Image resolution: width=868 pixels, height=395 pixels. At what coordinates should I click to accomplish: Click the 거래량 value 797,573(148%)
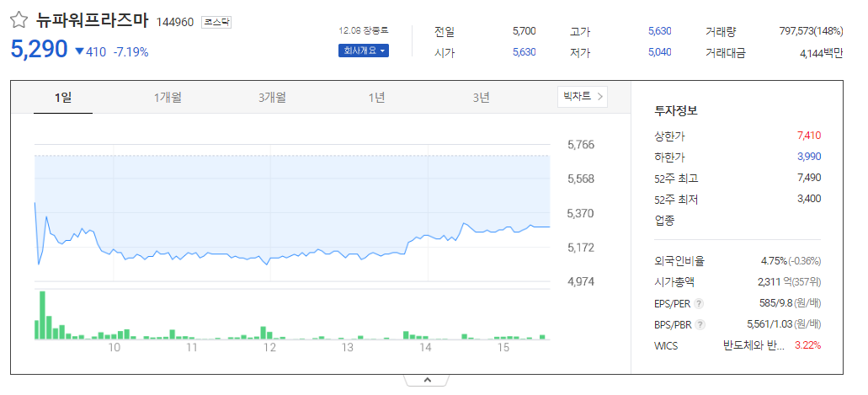pyautogui.click(x=811, y=31)
